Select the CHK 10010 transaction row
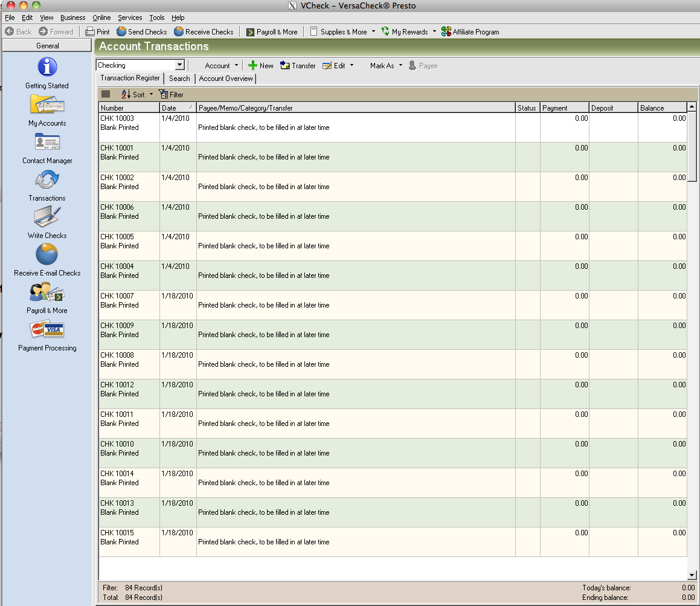 [393, 453]
